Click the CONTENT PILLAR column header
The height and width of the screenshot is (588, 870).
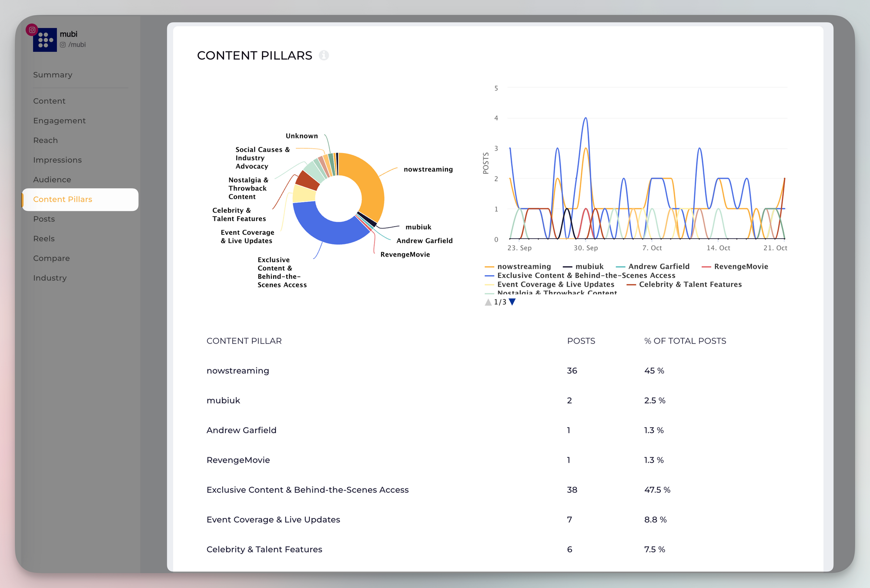tap(244, 341)
